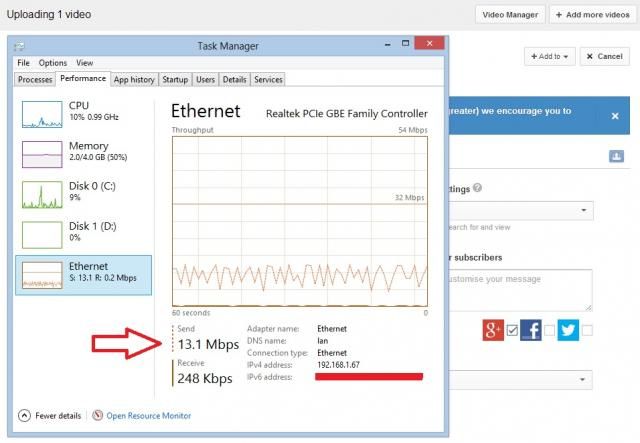Select the Memory usage graph
This screenshot has height=443, width=640.
84,153
